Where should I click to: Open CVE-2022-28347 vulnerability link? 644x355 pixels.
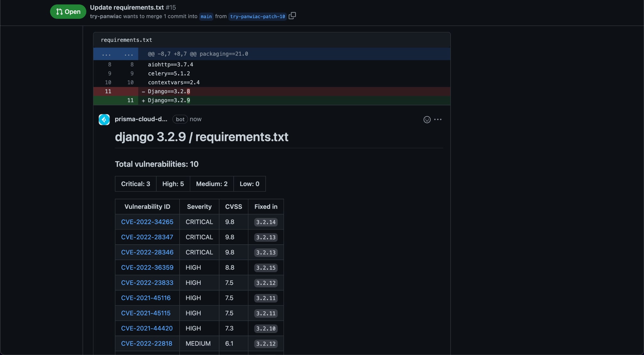coord(147,237)
